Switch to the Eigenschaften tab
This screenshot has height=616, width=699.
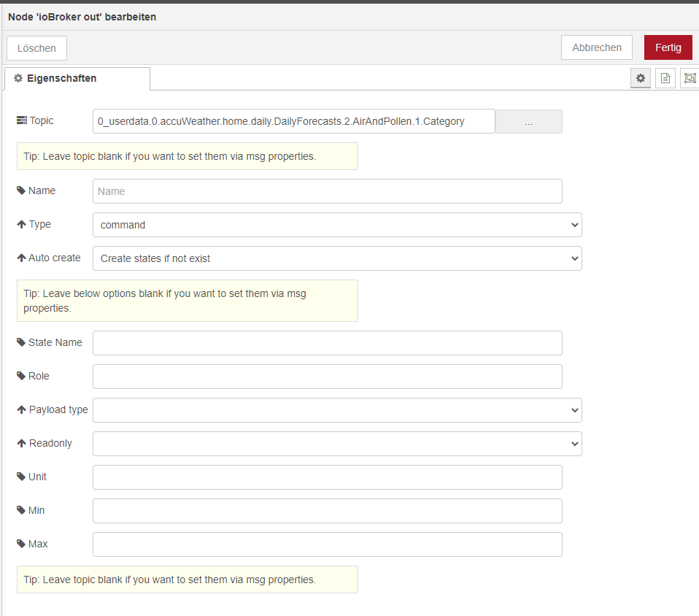tap(77, 79)
